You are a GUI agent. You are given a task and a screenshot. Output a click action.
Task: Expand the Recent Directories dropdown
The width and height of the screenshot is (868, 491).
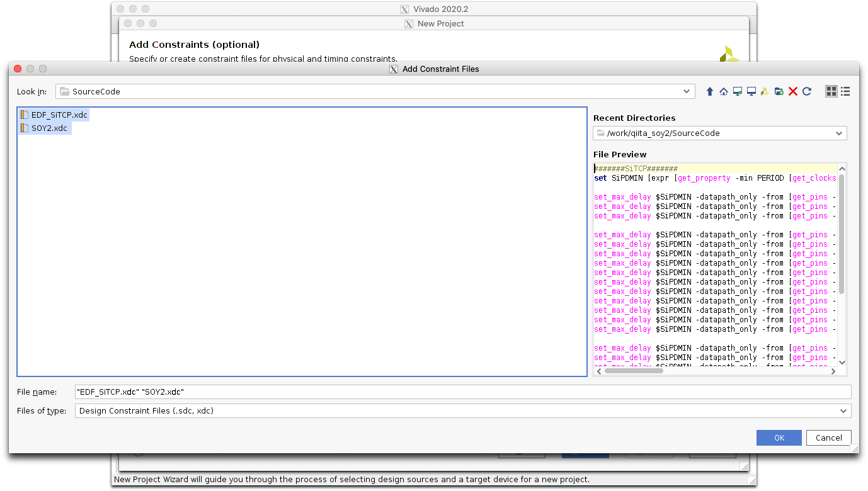click(839, 133)
